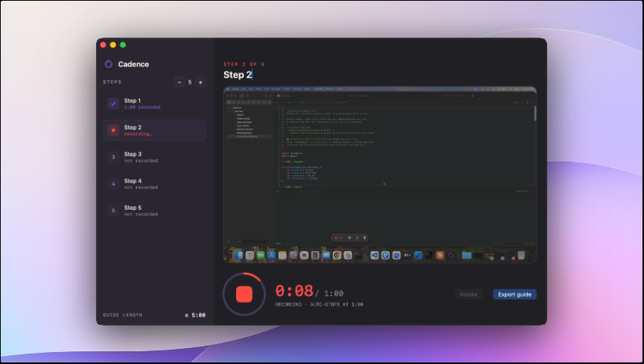
Task: Select Step 2 recording row
Action: click(x=154, y=130)
